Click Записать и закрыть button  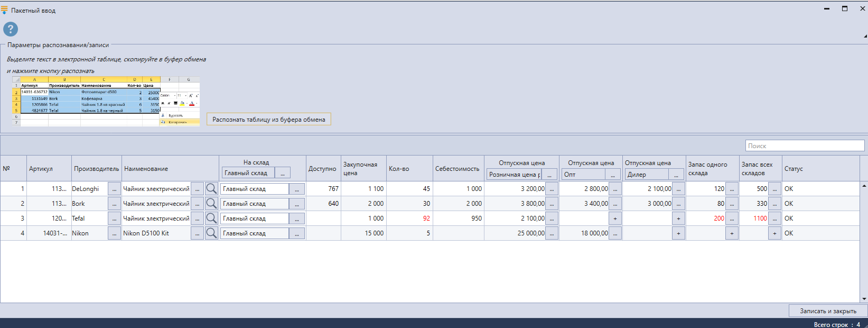click(x=828, y=311)
